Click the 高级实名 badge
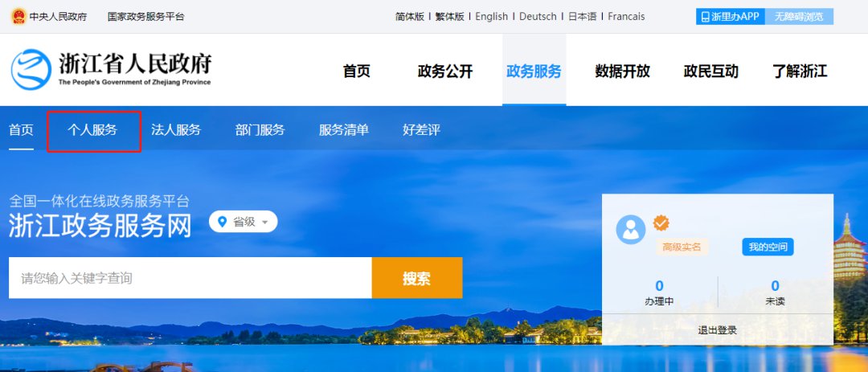Image resolution: width=868 pixels, height=372 pixels. 682,247
